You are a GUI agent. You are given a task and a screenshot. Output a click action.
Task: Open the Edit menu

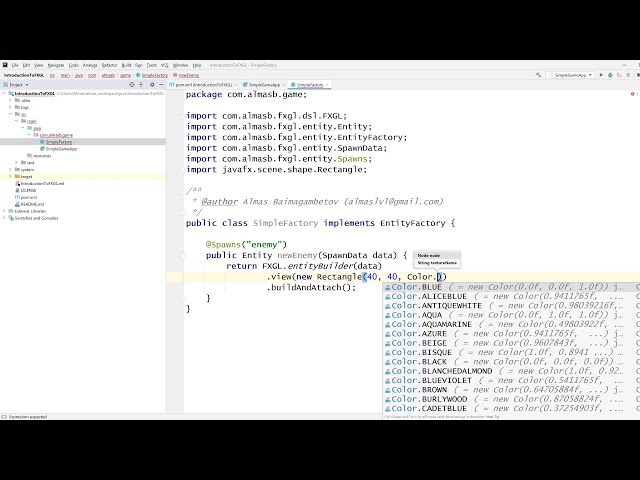tap(26, 65)
